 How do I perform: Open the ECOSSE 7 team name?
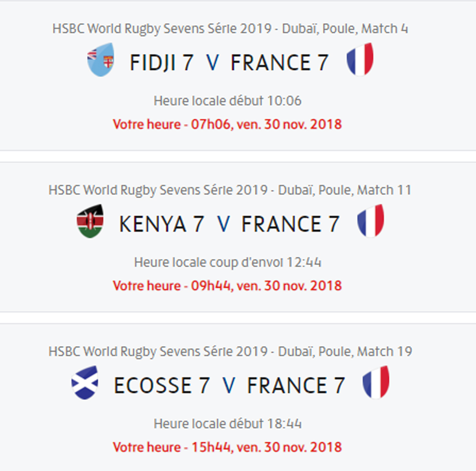pos(162,386)
